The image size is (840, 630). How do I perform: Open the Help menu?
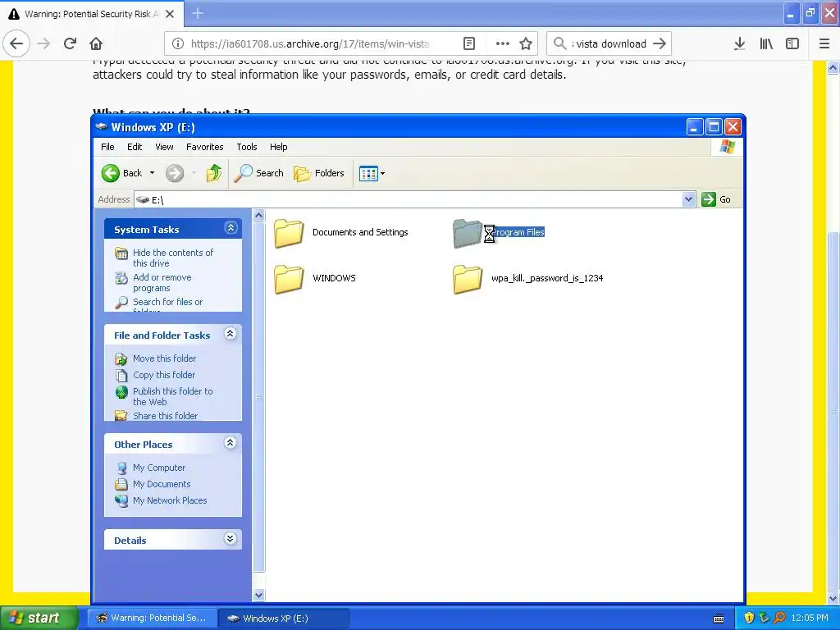(x=279, y=147)
